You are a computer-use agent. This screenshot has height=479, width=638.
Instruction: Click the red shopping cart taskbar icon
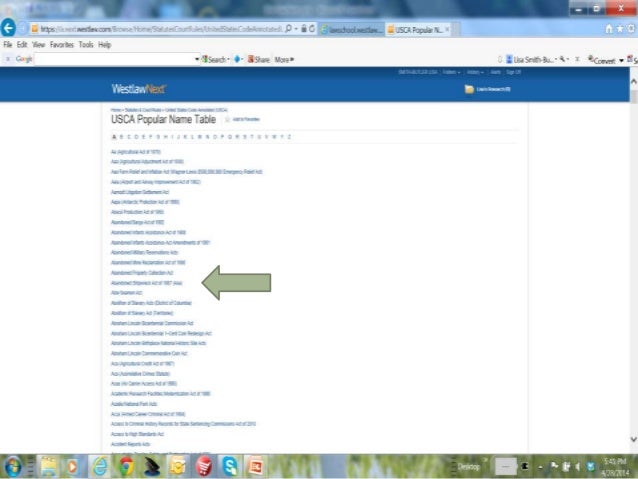pyautogui.click(x=204, y=466)
